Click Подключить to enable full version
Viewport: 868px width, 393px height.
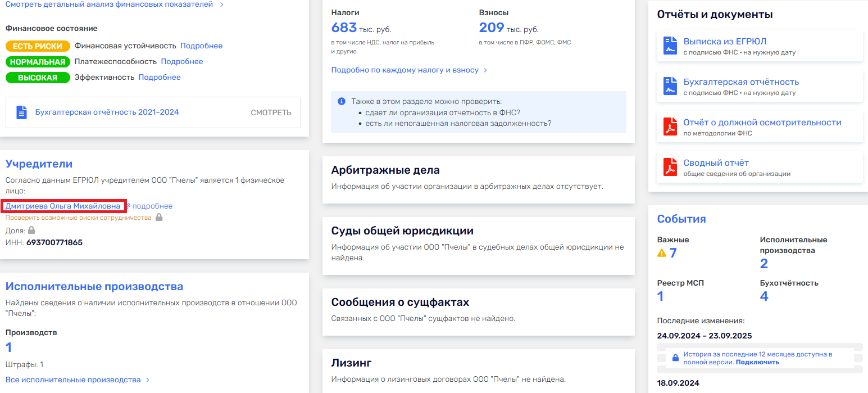(757, 363)
